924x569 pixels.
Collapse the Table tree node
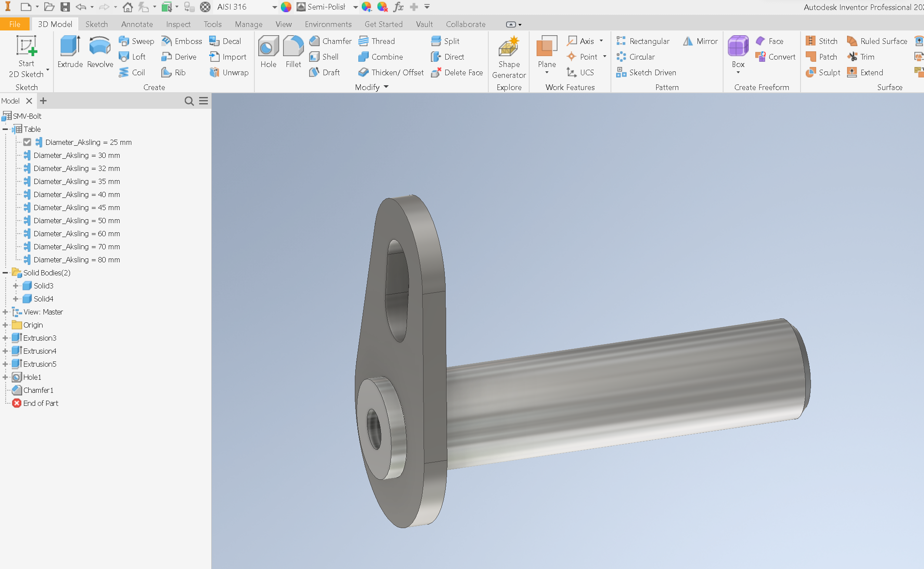pos(5,129)
